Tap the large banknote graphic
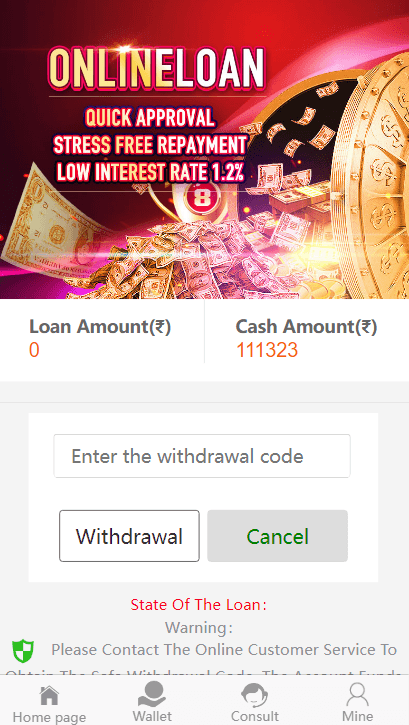 point(46,222)
